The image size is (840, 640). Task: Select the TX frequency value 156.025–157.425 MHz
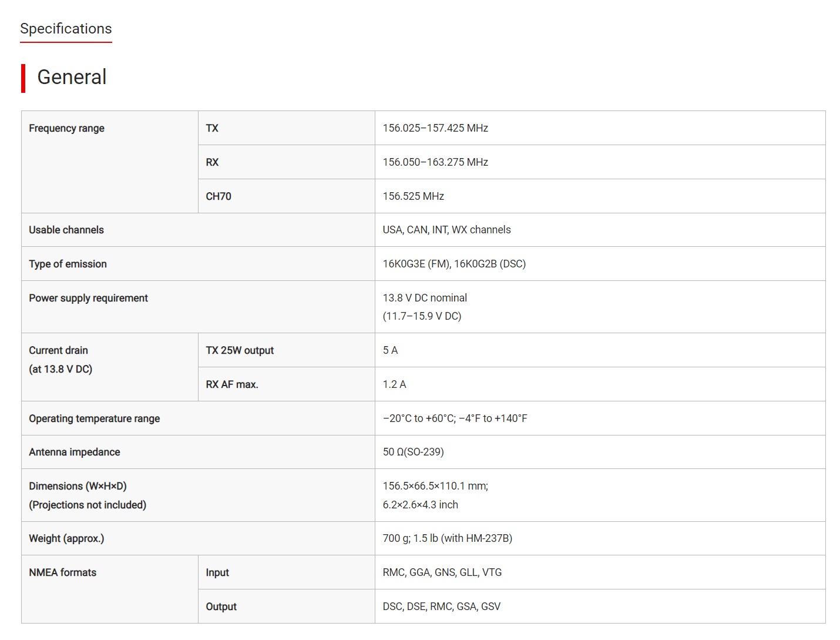click(435, 128)
